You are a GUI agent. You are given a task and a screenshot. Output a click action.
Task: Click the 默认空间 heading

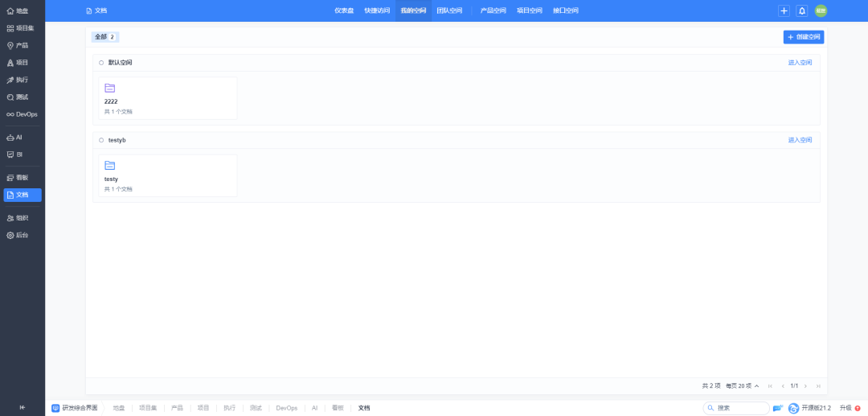pyautogui.click(x=120, y=63)
